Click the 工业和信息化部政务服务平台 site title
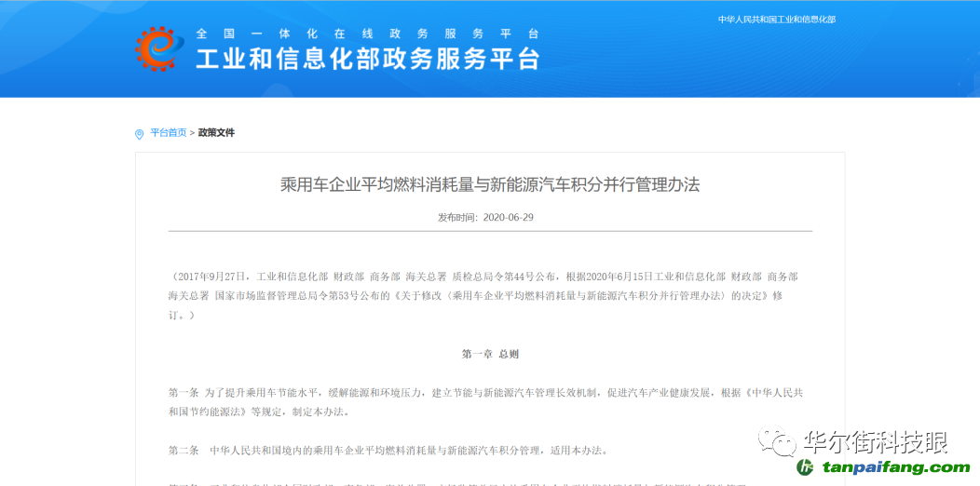980x486 pixels. pos(367,60)
